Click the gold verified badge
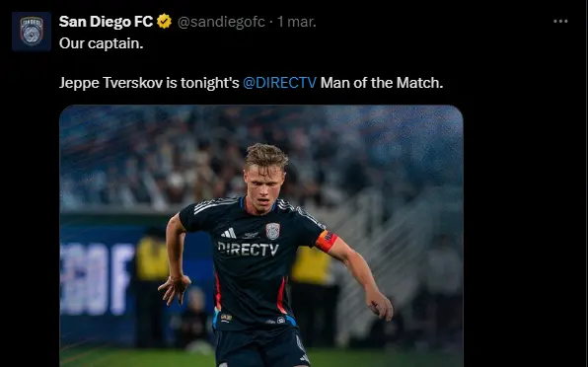The width and height of the screenshot is (588, 367). (164, 22)
